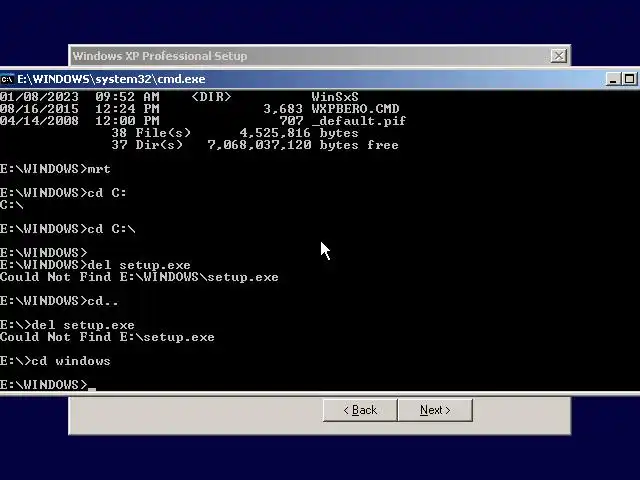Click 'E:\WINDOWS>del setup.exe' command line
This screenshot has width=640, height=480.
click(95, 265)
